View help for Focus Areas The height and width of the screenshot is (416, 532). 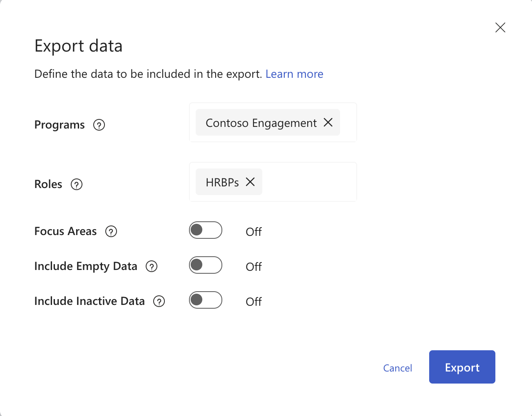tap(111, 231)
